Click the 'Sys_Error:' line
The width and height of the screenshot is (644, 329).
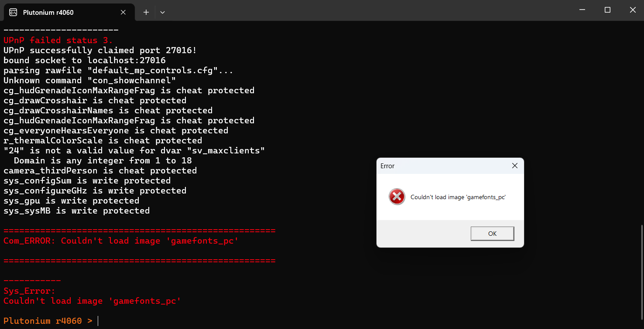[x=29, y=291]
